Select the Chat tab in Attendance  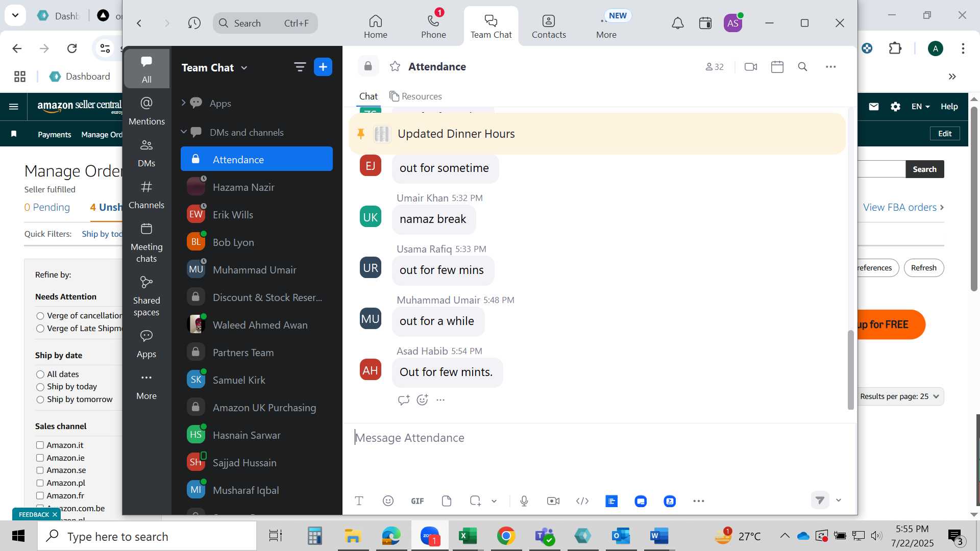click(x=368, y=96)
